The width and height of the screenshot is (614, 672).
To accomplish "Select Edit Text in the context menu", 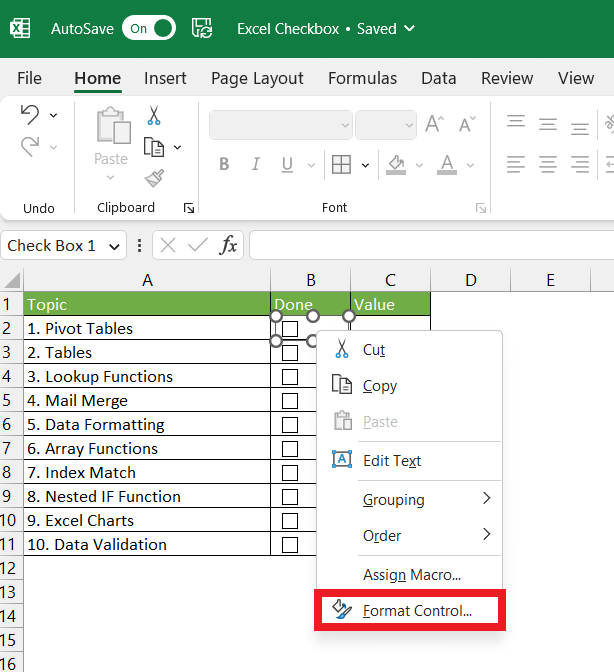I will click(409, 461).
